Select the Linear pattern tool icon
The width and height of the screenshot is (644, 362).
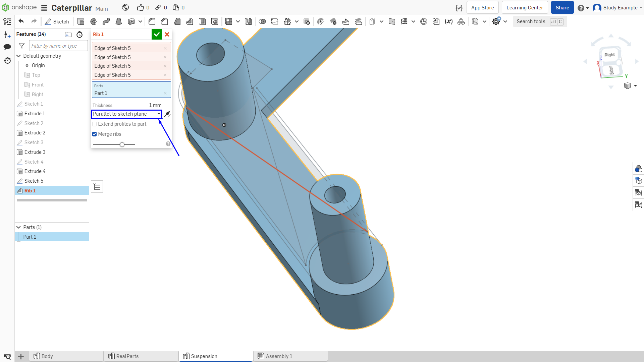(229, 21)
